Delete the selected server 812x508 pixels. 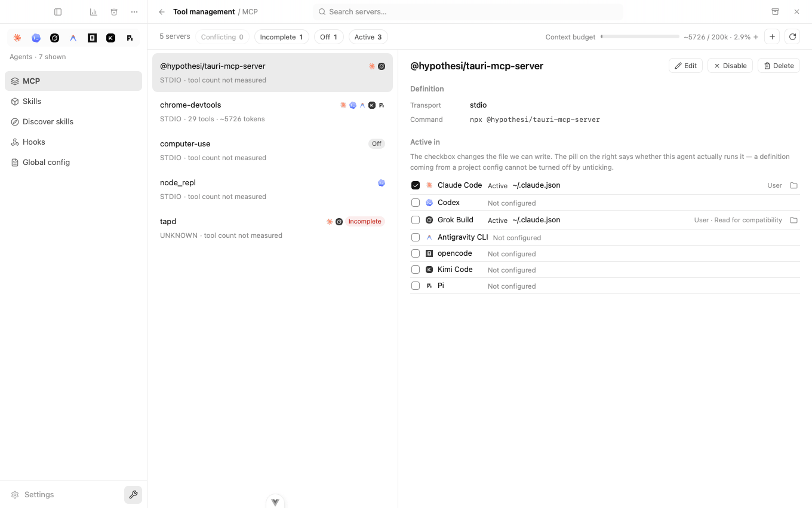click(779, 66)
